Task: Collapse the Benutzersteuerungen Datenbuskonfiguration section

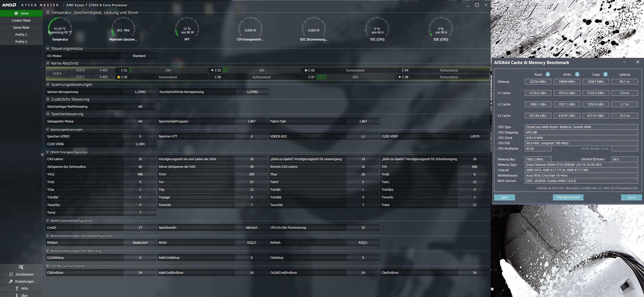Action: (48, 236)
